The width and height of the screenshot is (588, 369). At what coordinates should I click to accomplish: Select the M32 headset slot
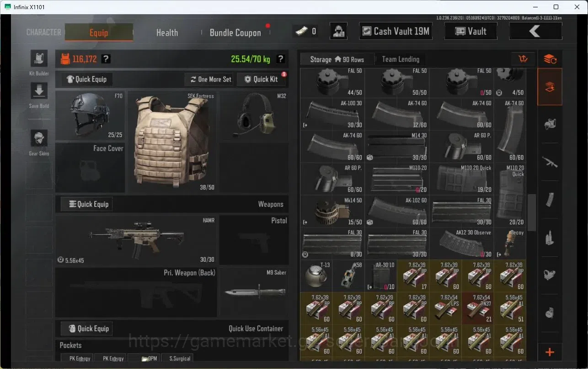click(254, 116)
